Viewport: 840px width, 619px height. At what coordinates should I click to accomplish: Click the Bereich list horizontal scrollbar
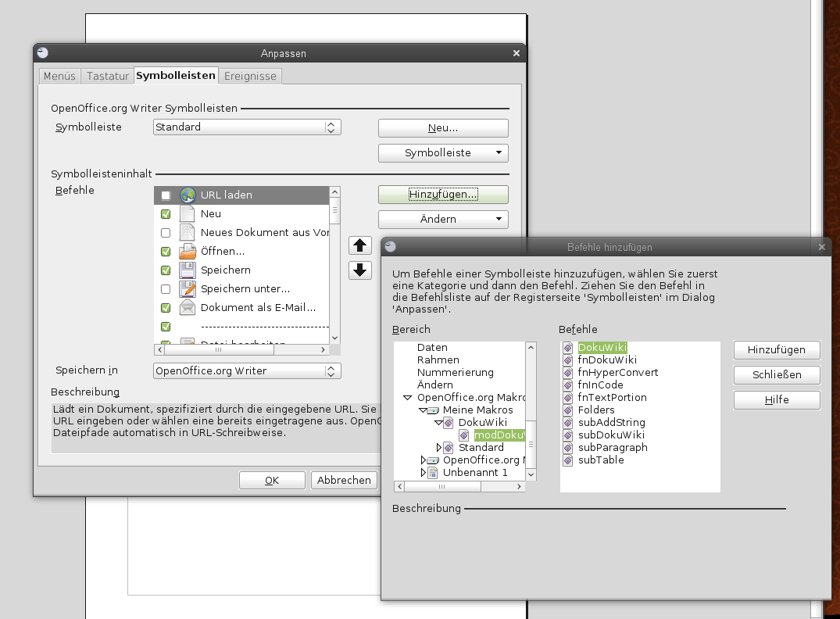pyautogui.click(x=459, y=487)
